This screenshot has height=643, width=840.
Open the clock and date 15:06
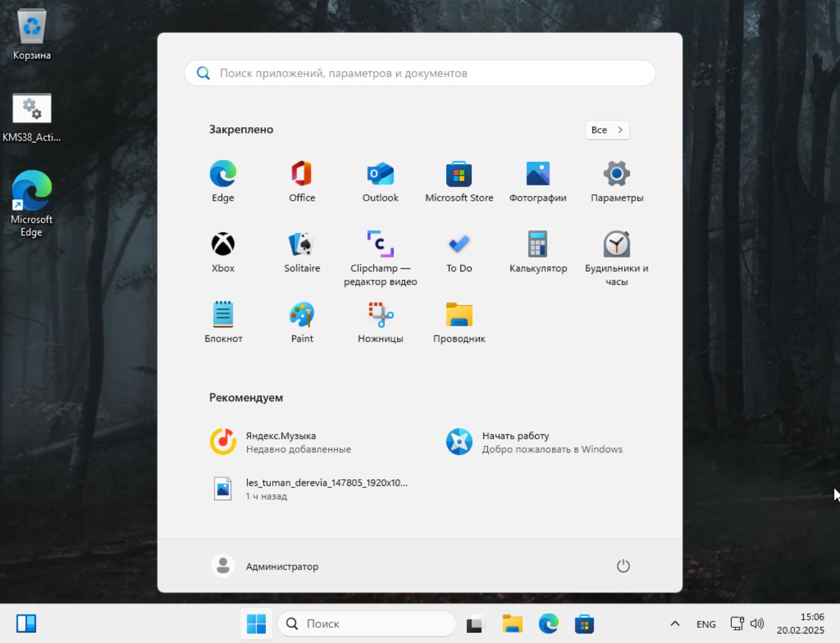coord(801,623)
